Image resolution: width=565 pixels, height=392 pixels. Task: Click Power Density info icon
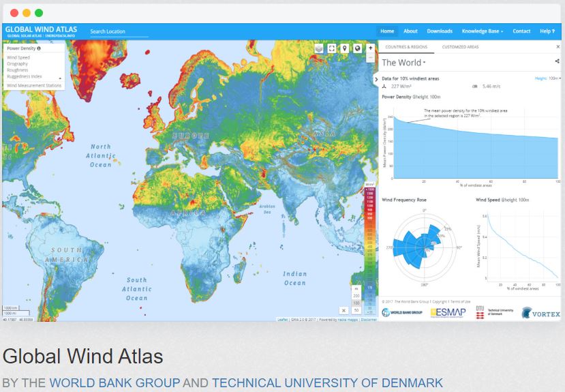coord(39,48)
